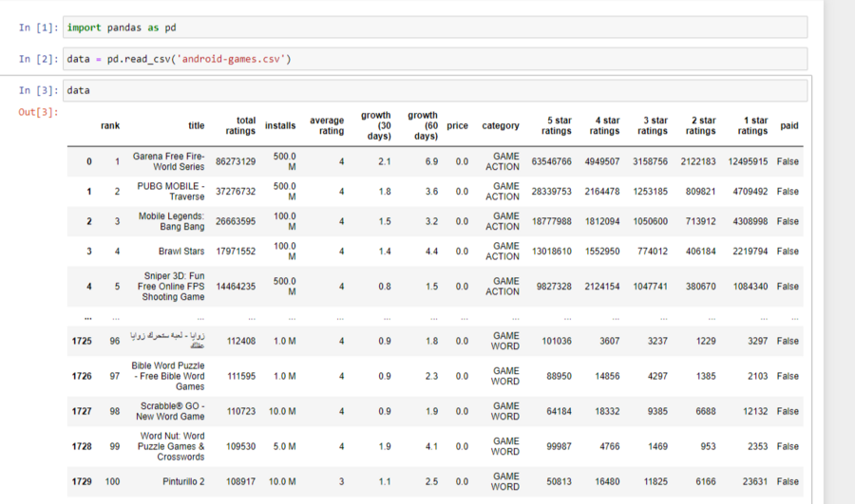The image size is (855, 504).
Task: Click row index 1725
Action: click(82, 341)
